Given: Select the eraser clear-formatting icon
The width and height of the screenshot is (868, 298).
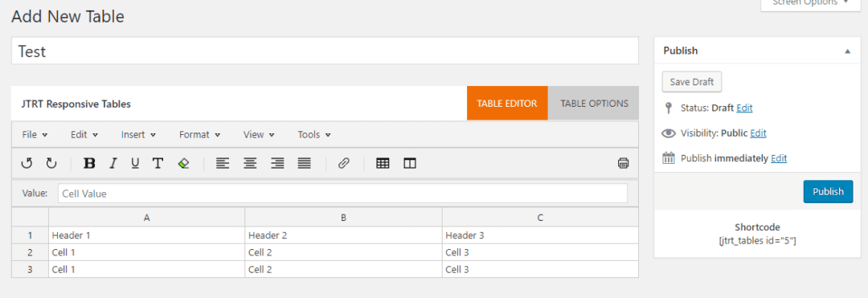Looking at the screenshot, I should 184,163.
